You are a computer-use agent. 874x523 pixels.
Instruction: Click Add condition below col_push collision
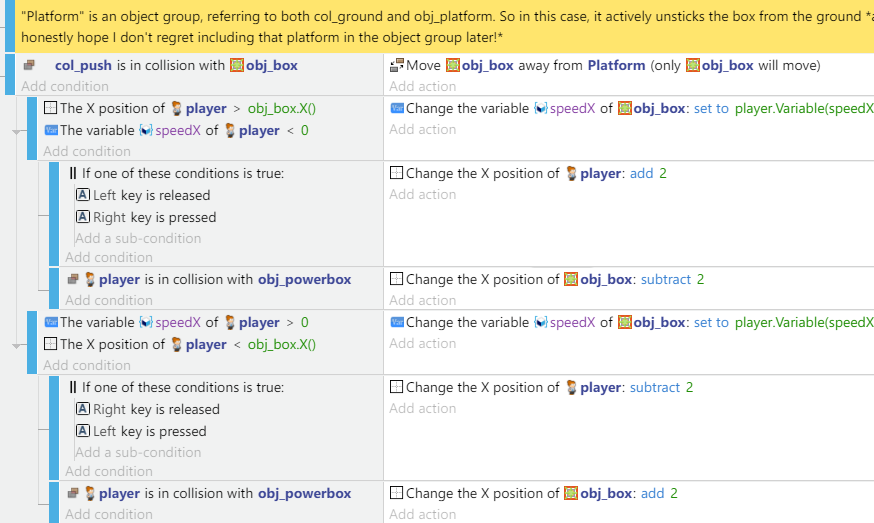coord(65,86)
